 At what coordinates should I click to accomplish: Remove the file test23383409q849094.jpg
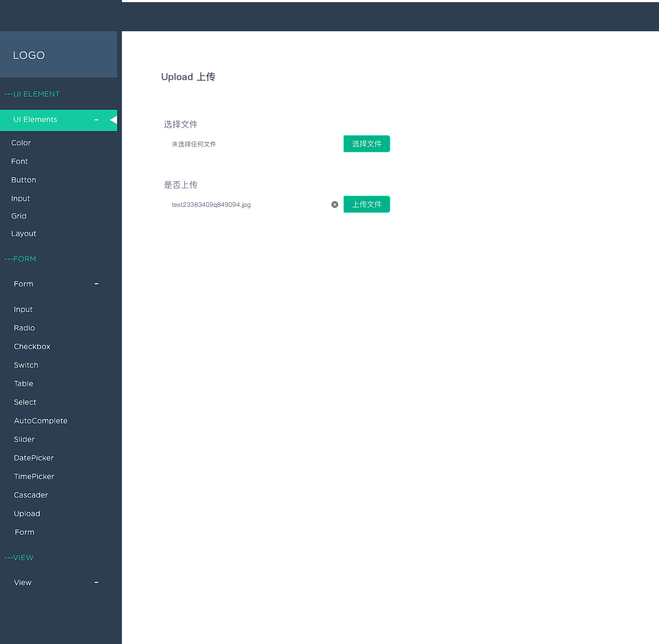(335, 204)
